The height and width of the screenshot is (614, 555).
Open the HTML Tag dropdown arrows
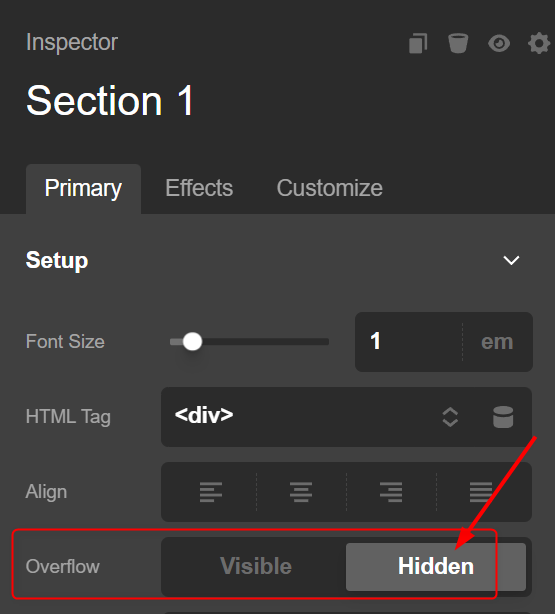450,417
